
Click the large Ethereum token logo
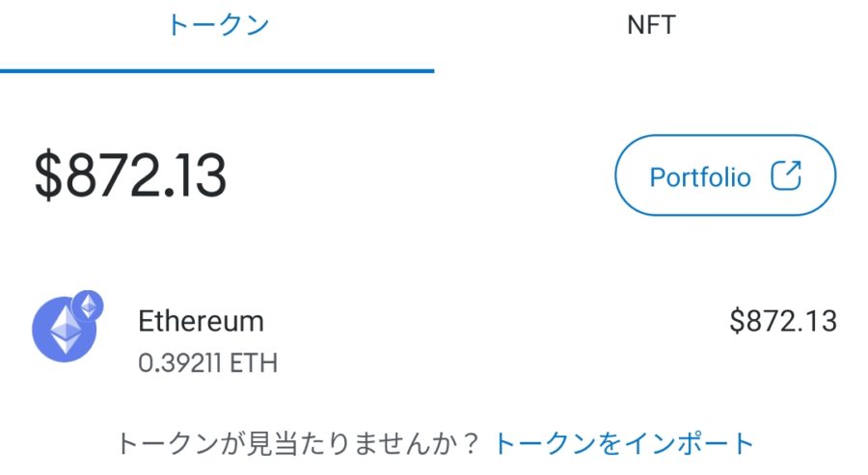[x=65, y=330]
